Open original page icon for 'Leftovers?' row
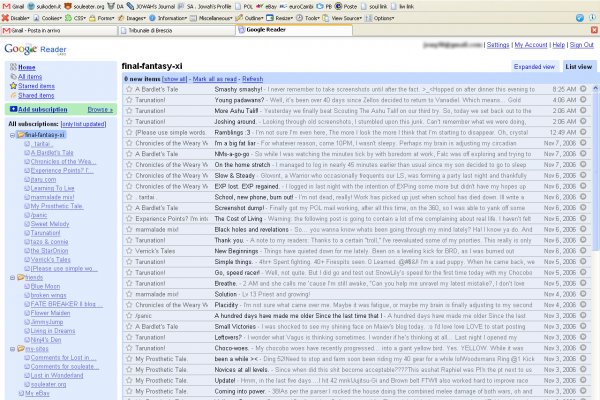Viewport: 600px width, 400px height. pos(583,337)
